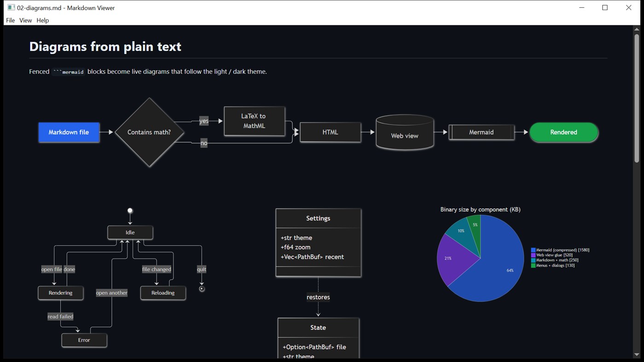Click the state diagram end circle
644x362 pixels.
pos(202,289)
